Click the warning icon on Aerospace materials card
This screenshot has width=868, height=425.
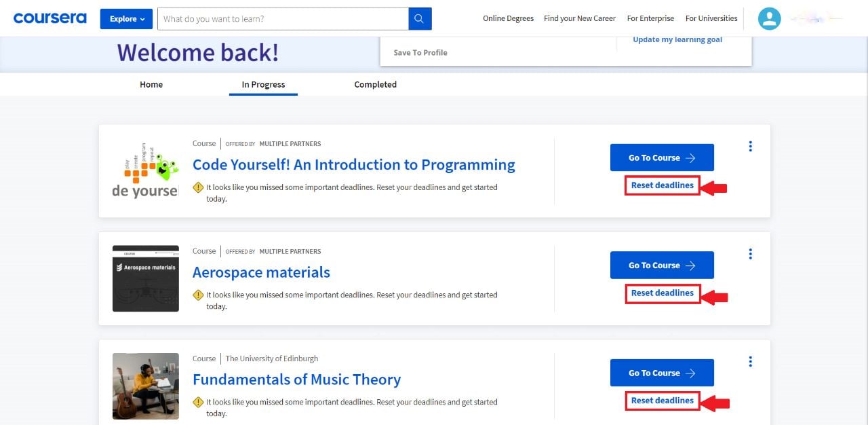pos(197,294)
